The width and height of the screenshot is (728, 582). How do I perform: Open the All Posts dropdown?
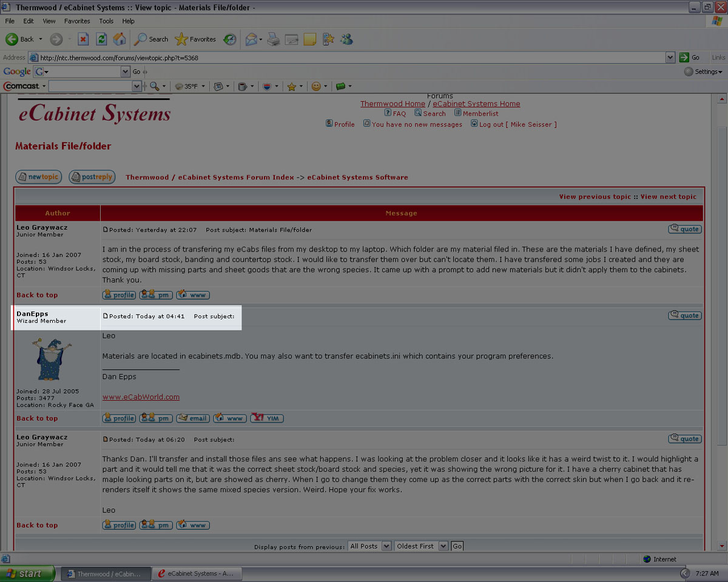pyautogui.click(x=369, y=546)
